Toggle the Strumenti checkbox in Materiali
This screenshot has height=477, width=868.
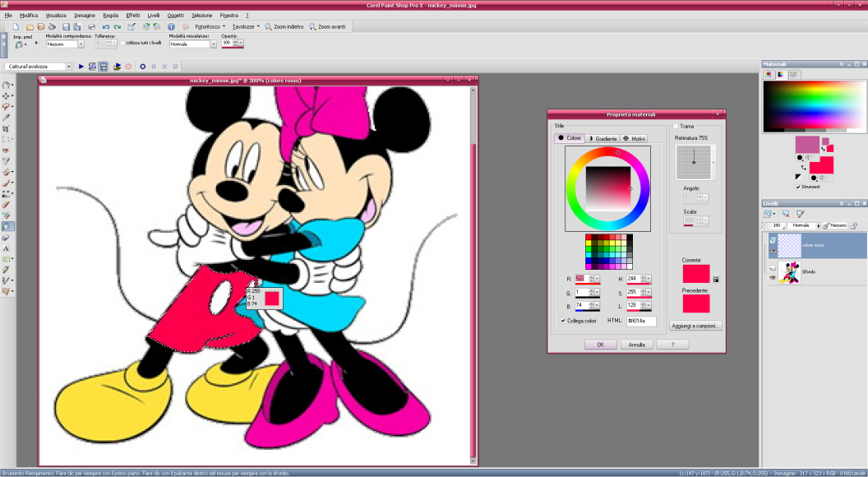[797, 187]
